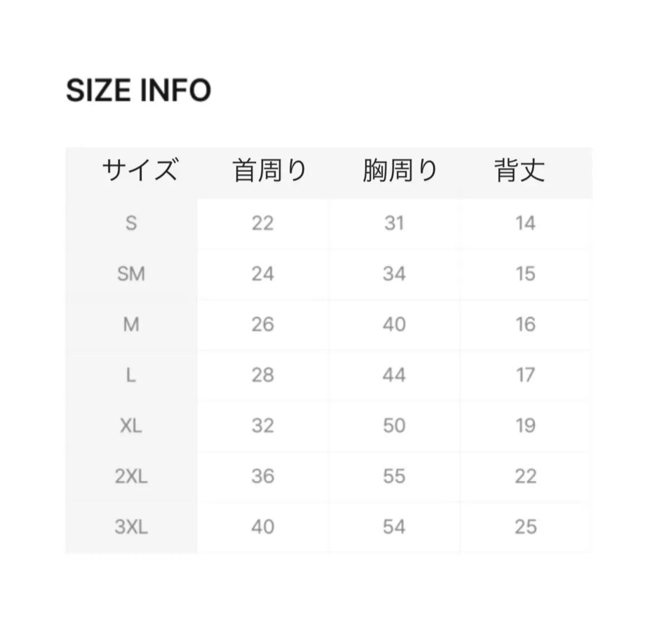Click the SIZE INFO heading
This screenshot has width=657, height=644.
pos(138,90)
